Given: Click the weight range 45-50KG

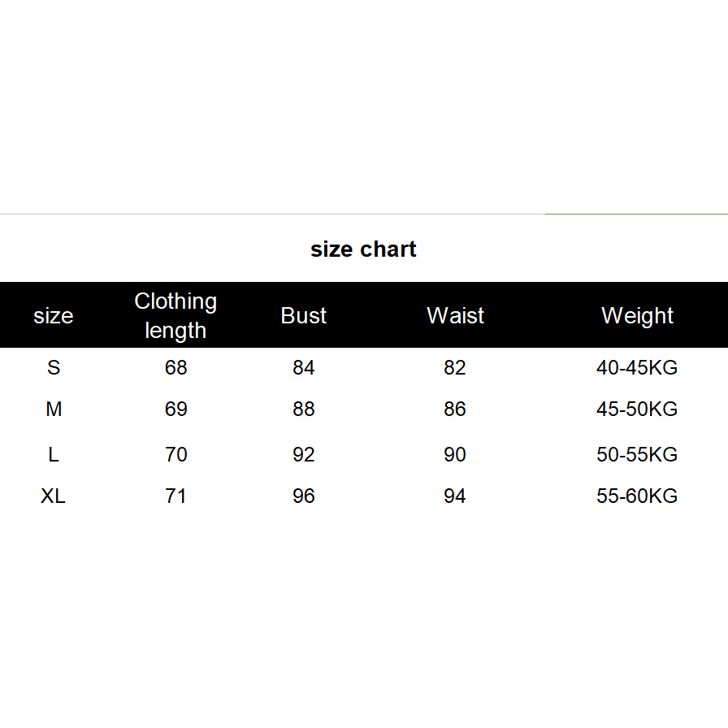Looking at the screenshot, I should point(637,409).
